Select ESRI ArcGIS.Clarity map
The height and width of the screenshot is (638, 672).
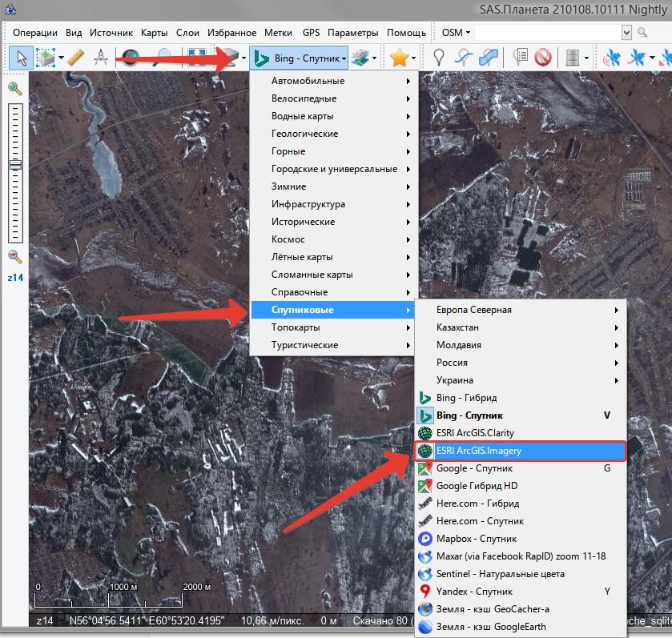click(x=521, y=433)
